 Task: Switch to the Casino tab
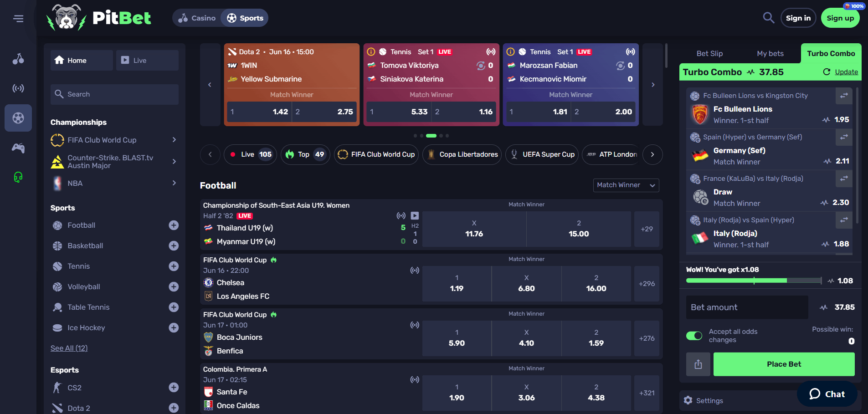197,18
